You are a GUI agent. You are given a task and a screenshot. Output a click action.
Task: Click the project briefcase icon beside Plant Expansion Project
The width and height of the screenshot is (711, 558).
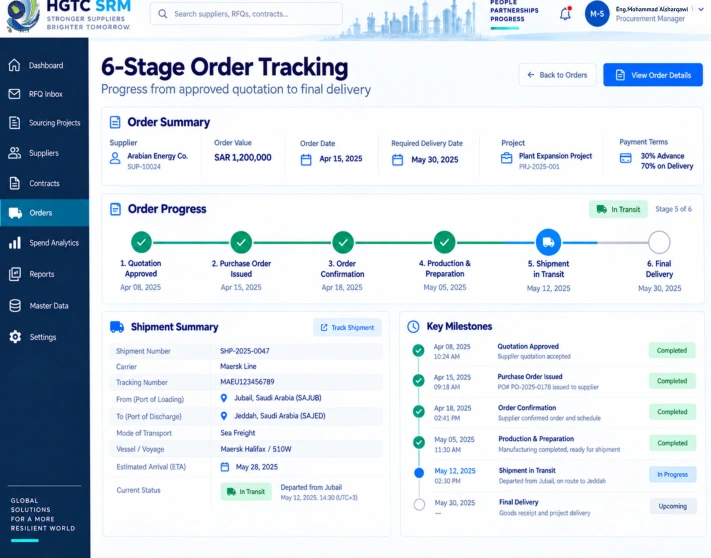pyautogui.click(x=506, y=158)
